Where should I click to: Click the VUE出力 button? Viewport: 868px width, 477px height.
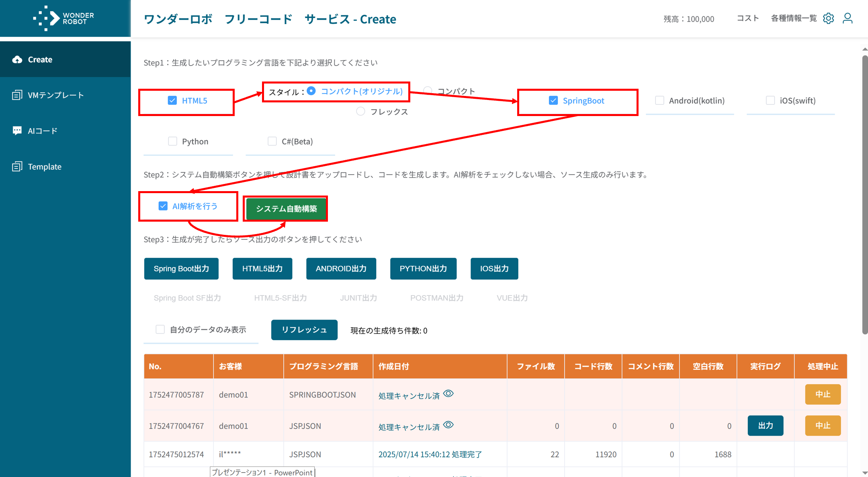512,298
